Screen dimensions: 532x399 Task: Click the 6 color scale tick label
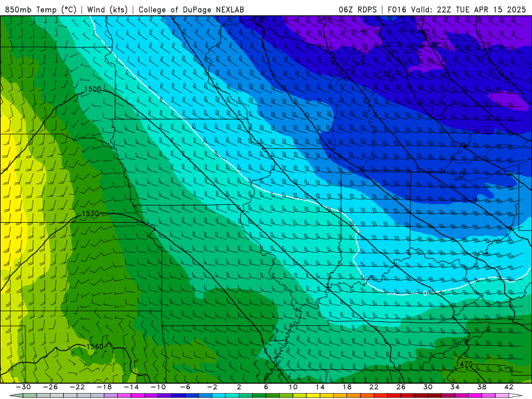coord(266,387)
